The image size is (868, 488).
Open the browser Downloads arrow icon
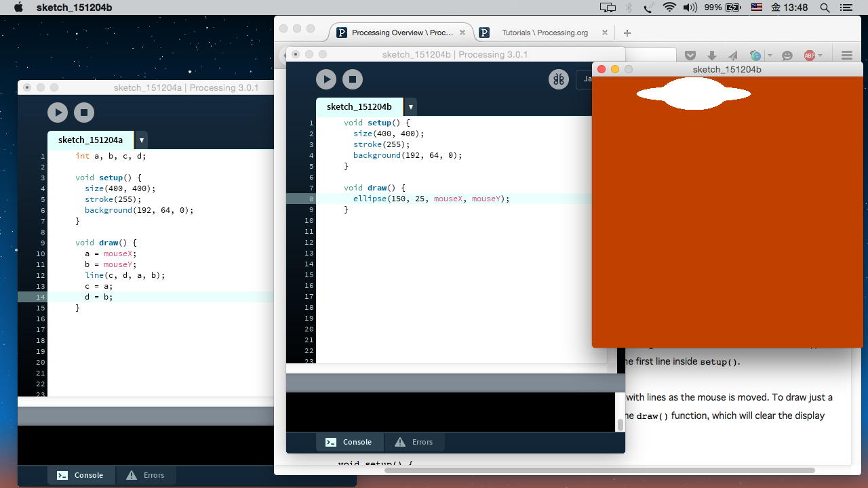(x=711, y=56)
